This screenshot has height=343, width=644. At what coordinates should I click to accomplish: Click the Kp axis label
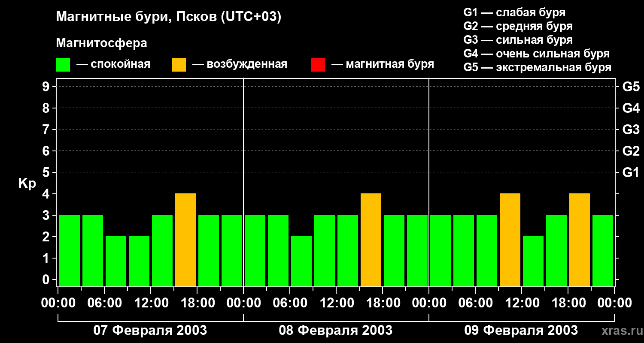tap(27, 184)
